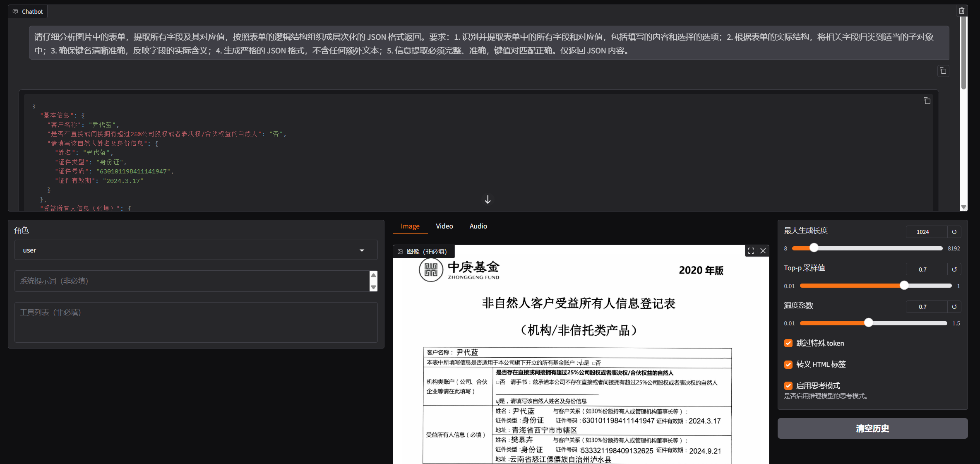Disable 转义 HTML 标签 option
The width and height of the screenshot is (980, 464).
pos(788,365)
